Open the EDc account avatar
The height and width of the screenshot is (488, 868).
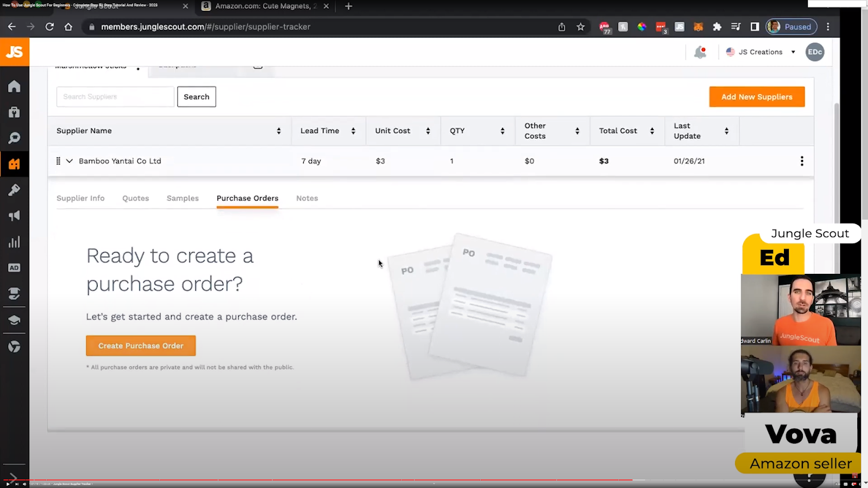(x=815, y=52)
